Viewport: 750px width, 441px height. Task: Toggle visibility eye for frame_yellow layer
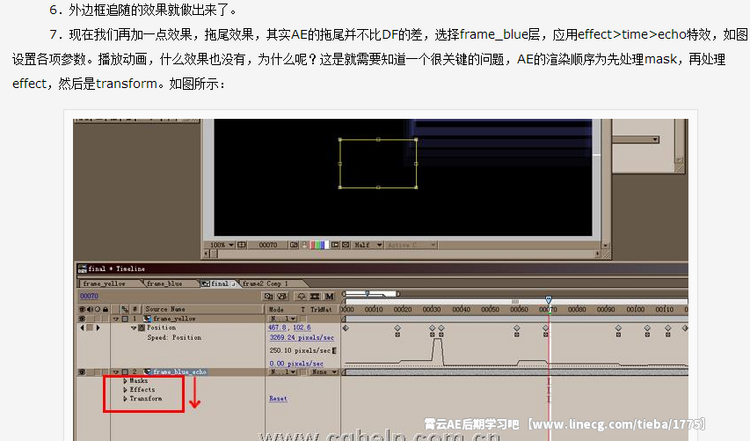(x=82, y=319)
